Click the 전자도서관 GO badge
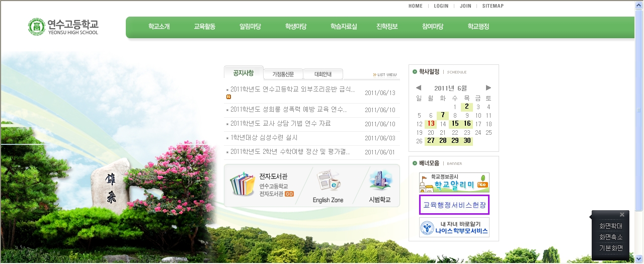644x264 pixels. 289,194
